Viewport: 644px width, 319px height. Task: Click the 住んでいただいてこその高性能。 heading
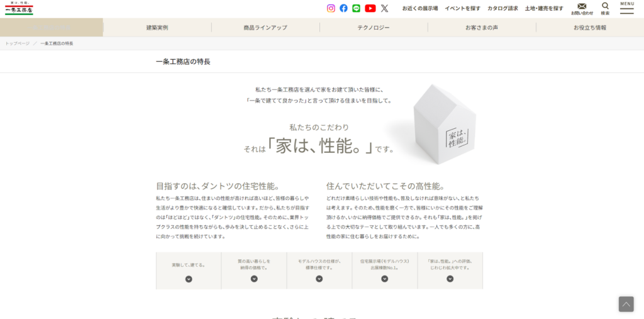(x=386, y=186)
